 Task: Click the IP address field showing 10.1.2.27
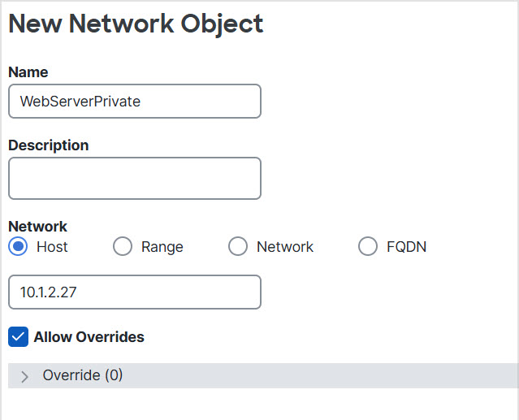134,292
